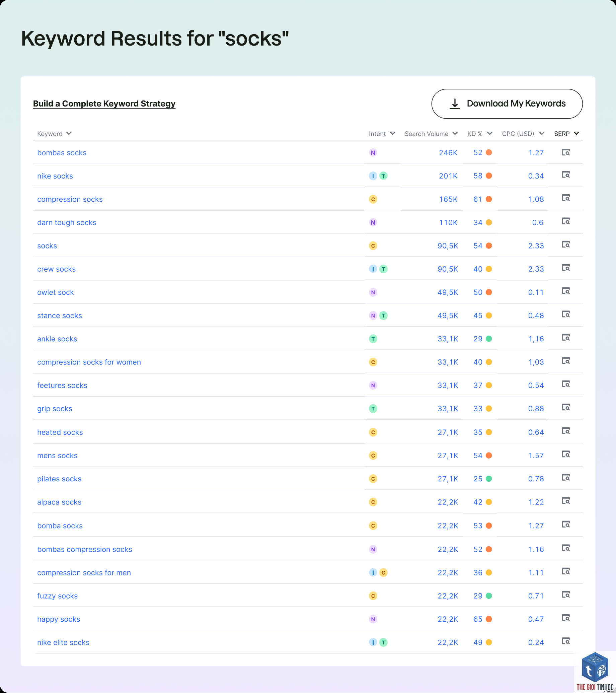Click the yellow KD dot for alpaca socks
This screenshot has width=616, height=693.
488,502
